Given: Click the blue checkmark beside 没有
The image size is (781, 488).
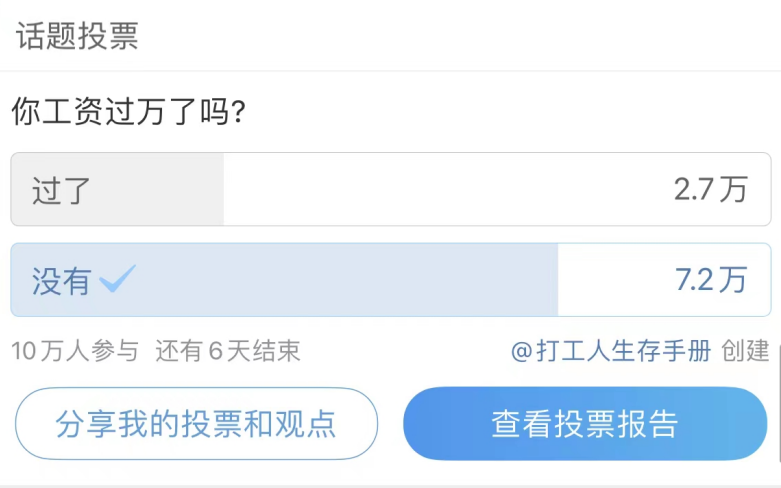Looking at the screenshot, I should 118,278.
